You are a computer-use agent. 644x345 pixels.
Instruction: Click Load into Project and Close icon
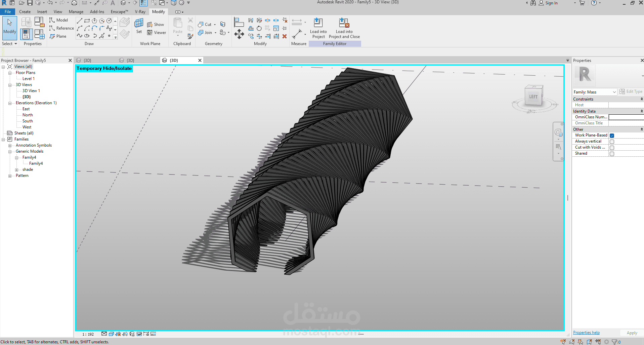point(344,23)
